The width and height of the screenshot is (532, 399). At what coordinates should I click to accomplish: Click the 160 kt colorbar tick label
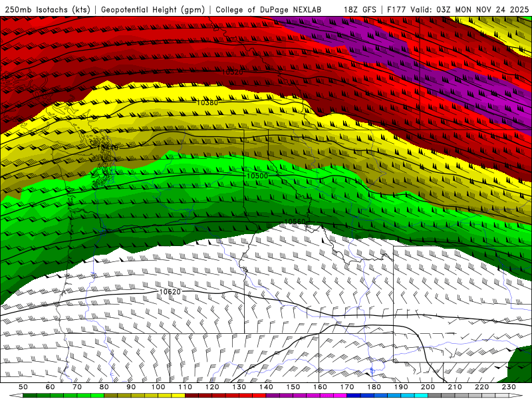(x=320, y=387)
